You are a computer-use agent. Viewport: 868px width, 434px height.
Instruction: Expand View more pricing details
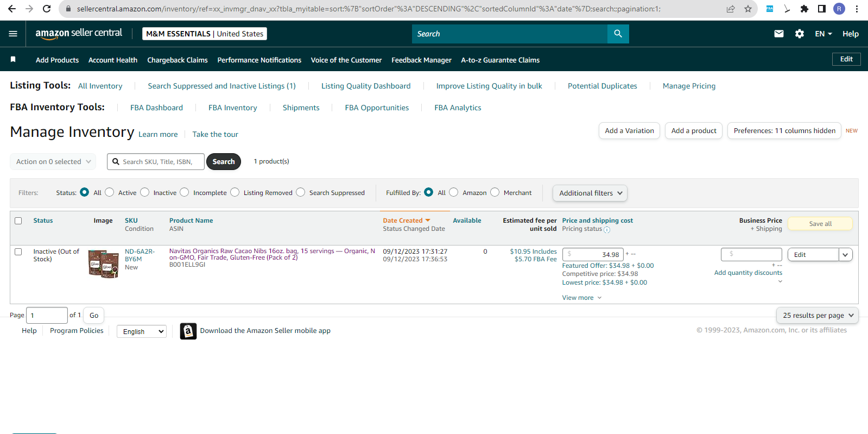tap(582, 298)
